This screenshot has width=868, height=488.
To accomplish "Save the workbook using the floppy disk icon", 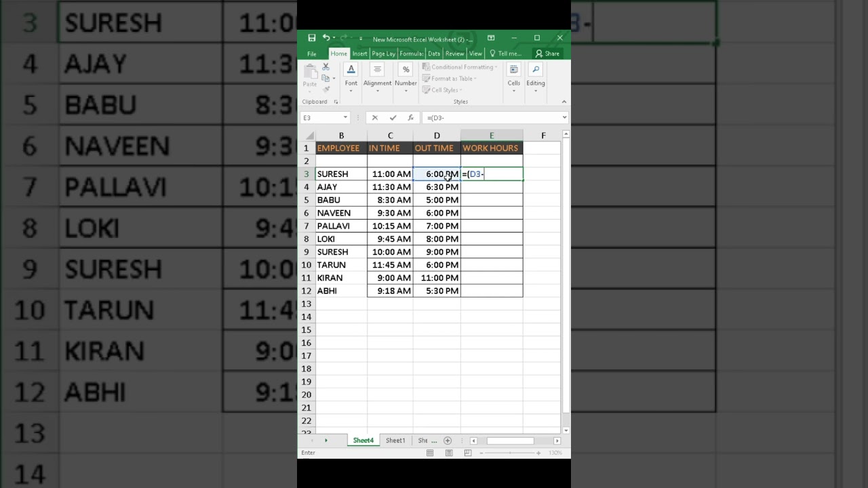I will pyautogui.click(x=311, y=38).
